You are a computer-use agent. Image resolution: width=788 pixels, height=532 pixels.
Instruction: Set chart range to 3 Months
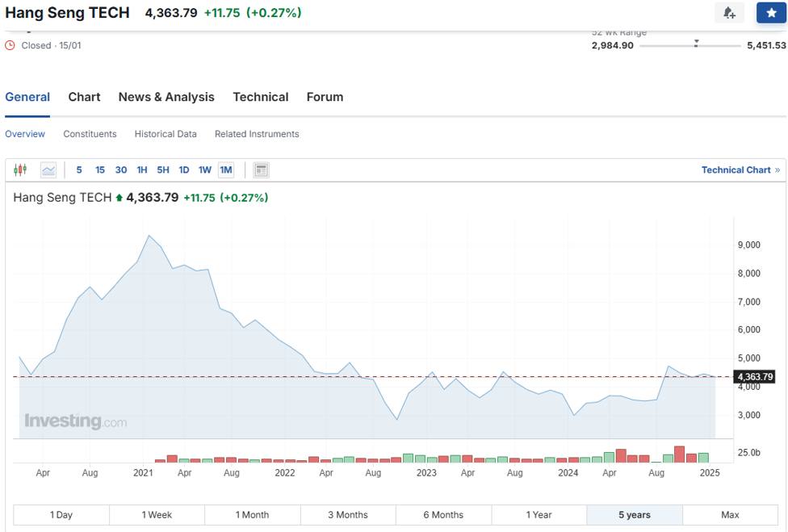[348, 515]
